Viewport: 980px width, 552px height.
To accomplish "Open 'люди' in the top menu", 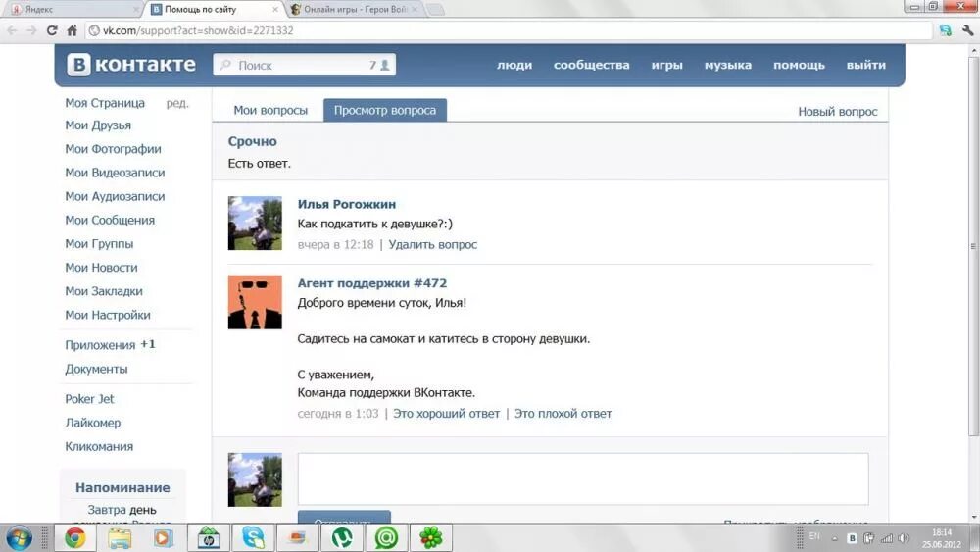I will 514,65.
